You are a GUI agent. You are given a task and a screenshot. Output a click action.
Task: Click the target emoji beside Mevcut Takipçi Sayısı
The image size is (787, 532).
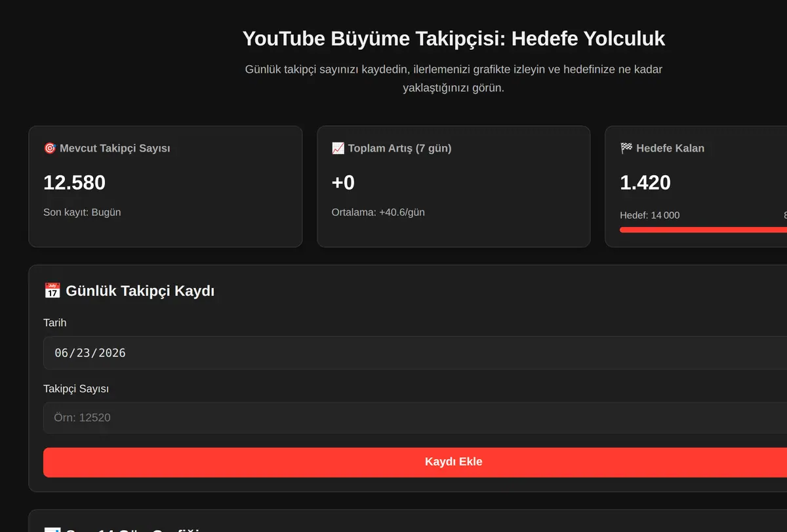50,148
